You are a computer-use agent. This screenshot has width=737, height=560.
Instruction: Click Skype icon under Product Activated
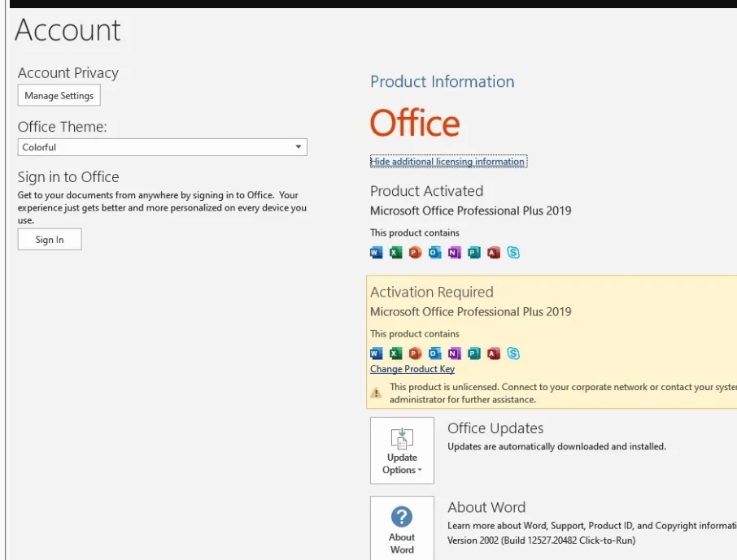pyautogui.click(x=513, y=253)
